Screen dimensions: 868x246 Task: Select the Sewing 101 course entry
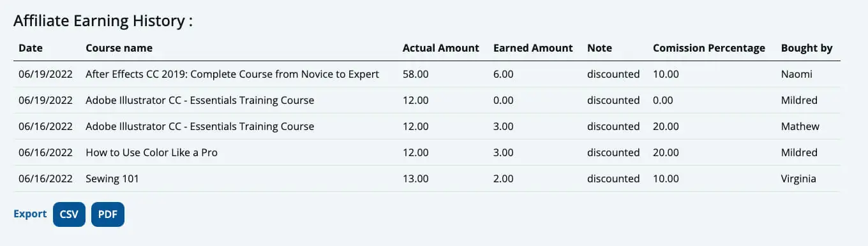click(x=112, y=178)
